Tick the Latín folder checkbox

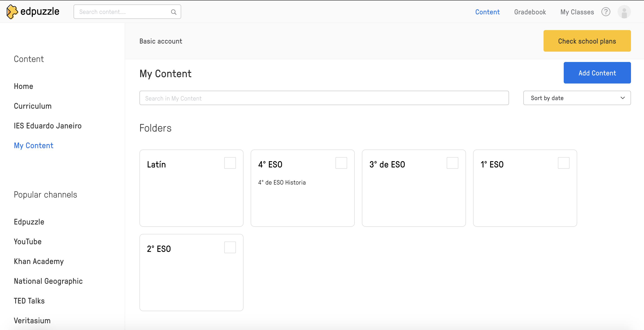click(230, 163)
